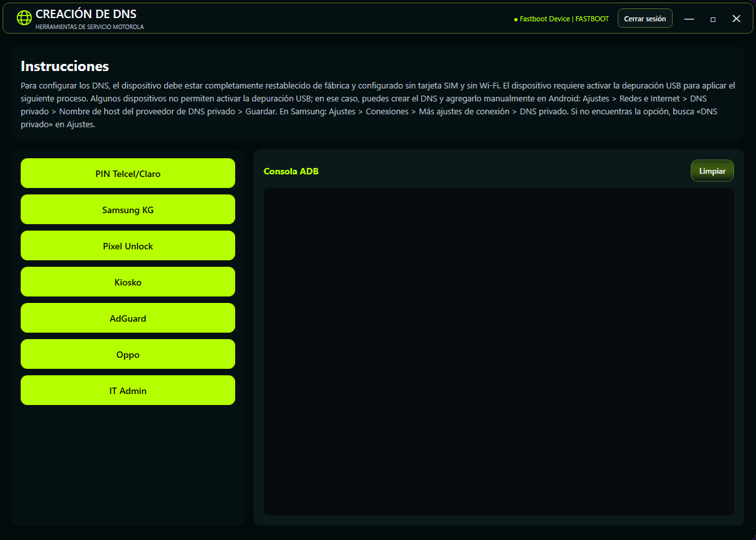Click the CREACIÓN DE DNS title text

tap(86, 14)
